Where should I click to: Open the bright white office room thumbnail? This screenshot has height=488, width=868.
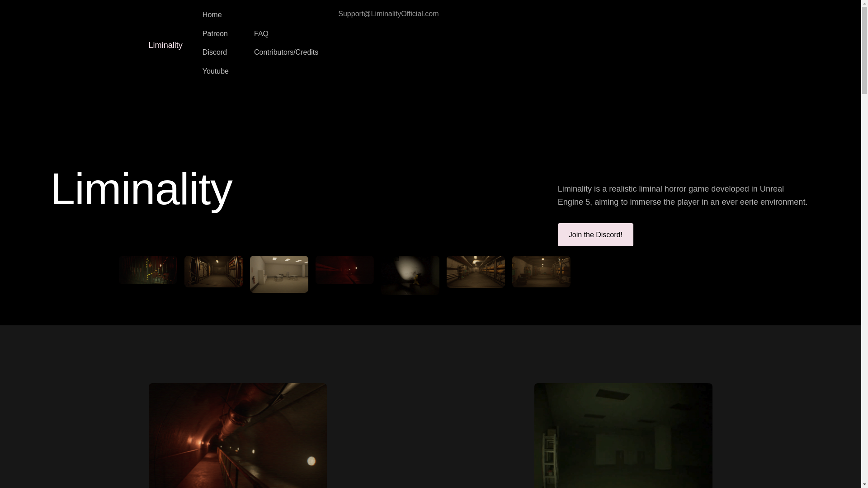[279, 274]
